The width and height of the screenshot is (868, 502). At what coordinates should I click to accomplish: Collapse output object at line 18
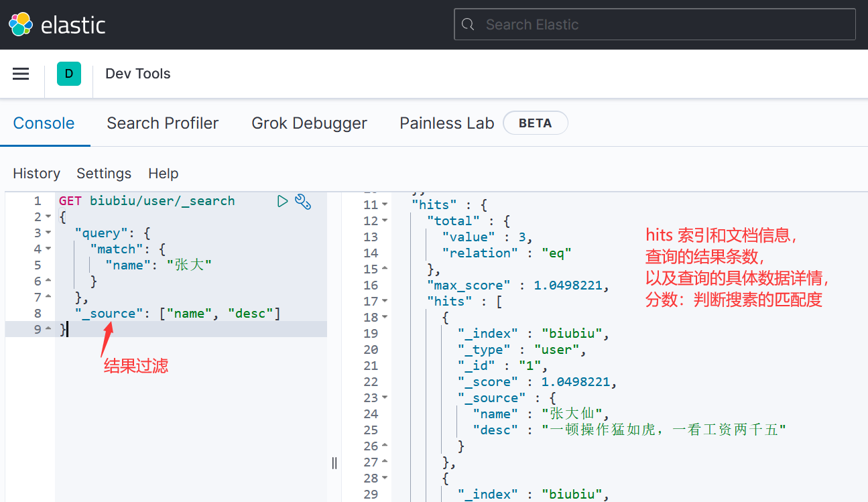(x=385, y=318)
